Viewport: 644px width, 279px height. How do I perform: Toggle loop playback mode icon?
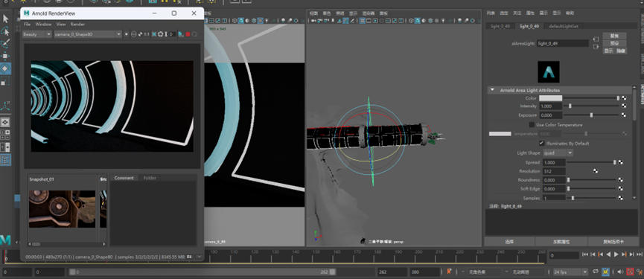[596, 272]
